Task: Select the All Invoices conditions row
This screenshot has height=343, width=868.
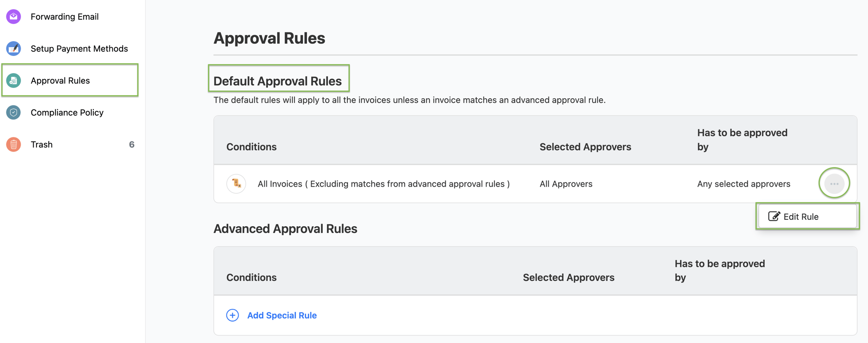Action: pyautogui.click(x=384, y=184)
